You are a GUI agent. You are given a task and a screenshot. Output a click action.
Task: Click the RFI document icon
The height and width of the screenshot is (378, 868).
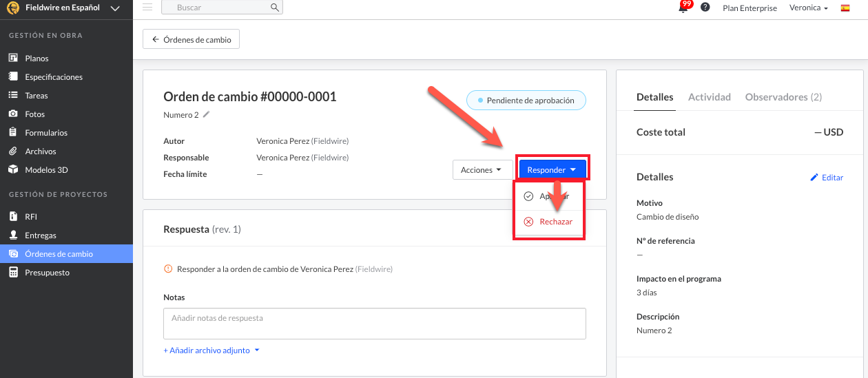12,216
